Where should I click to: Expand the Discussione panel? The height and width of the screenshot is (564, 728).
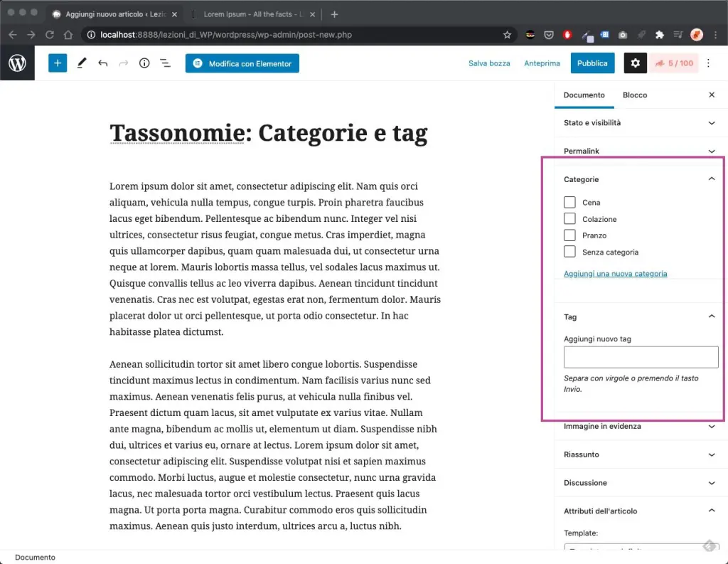[640, 483]
